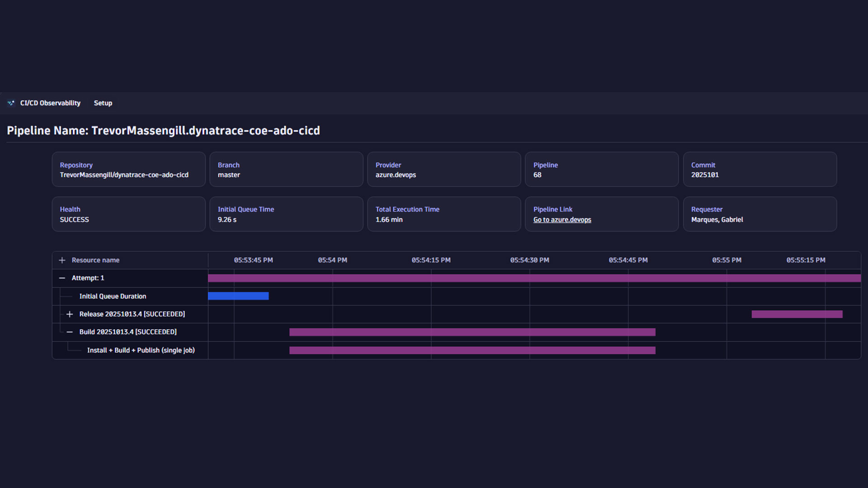Click the CI/CD Observability app logo icon
Screen dimensions: 868x488
coord(11,103)
